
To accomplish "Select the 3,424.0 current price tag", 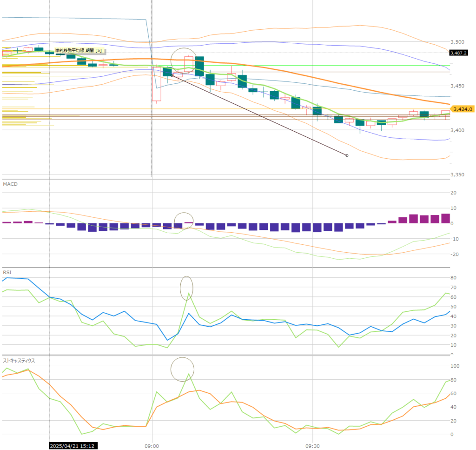I will (463, 109).
